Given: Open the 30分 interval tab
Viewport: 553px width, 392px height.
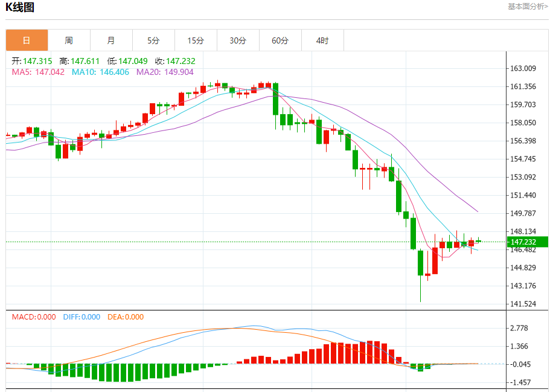Looking at the screenshot, I should [x=238, y=40].
